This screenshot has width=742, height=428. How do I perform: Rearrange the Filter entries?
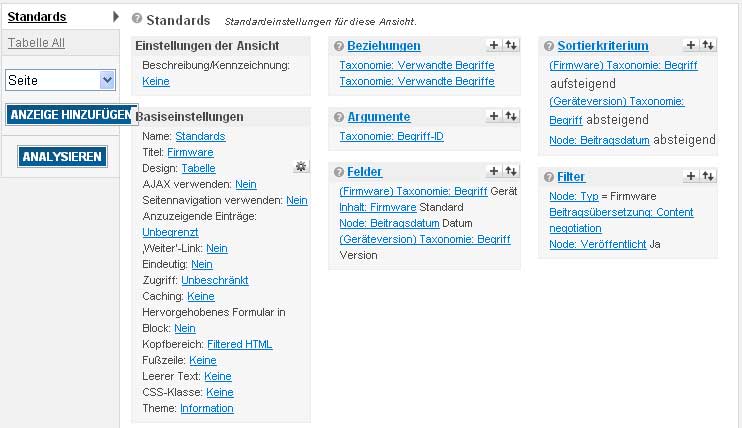pyautogui.click(x=708, y=176)
